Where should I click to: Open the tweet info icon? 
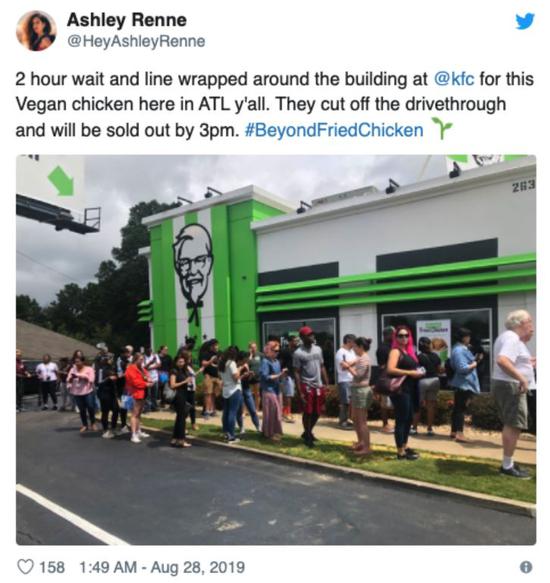pyautogui.click(x=525, y=567)
